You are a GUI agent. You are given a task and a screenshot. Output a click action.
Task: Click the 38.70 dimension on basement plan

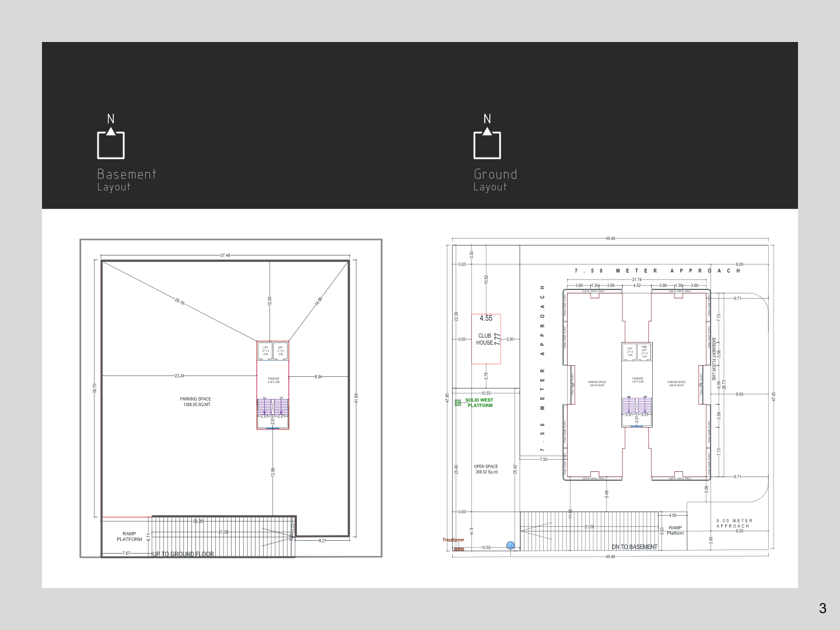tap(94, 388)
